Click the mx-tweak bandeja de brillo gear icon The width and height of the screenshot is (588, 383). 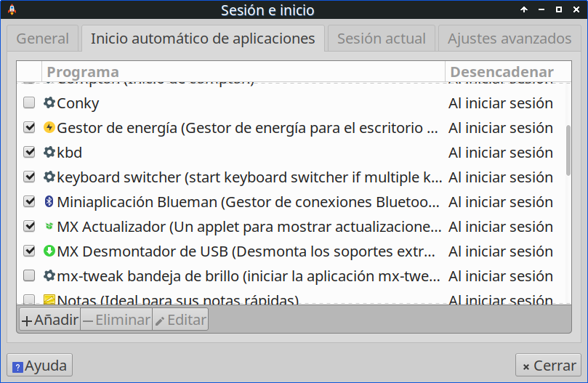[49, 275]
